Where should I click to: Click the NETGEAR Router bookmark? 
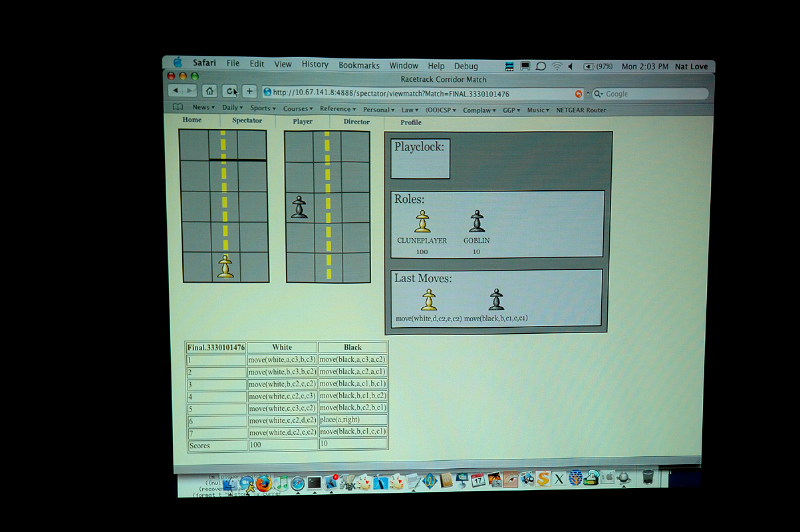click(581, 110)
